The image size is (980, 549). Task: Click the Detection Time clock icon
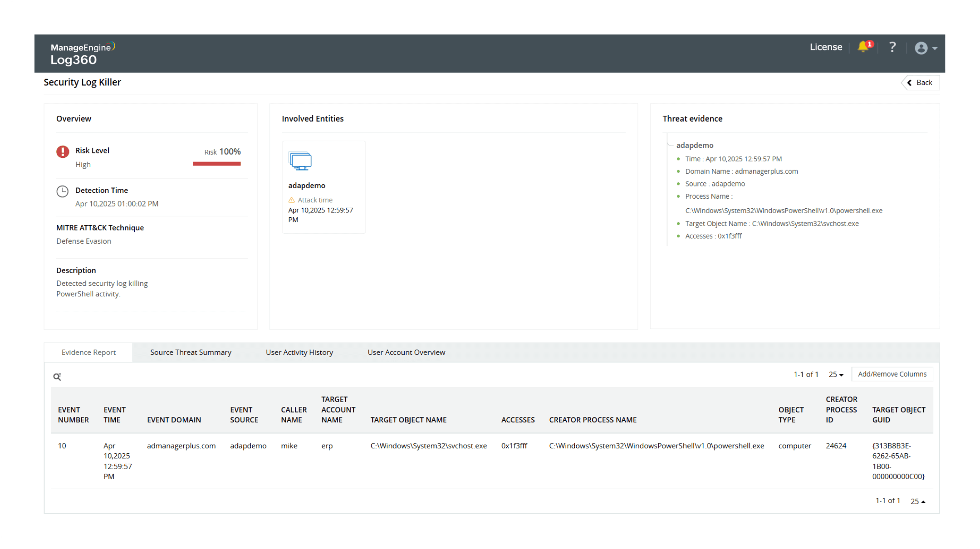tap(63, 191)
